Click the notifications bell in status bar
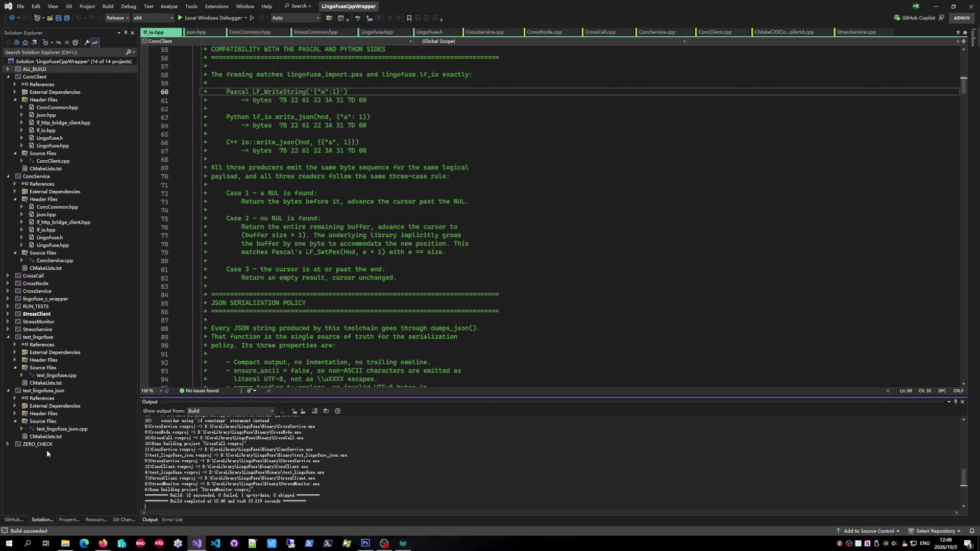980x551 pixels. [x=972, y=531]
